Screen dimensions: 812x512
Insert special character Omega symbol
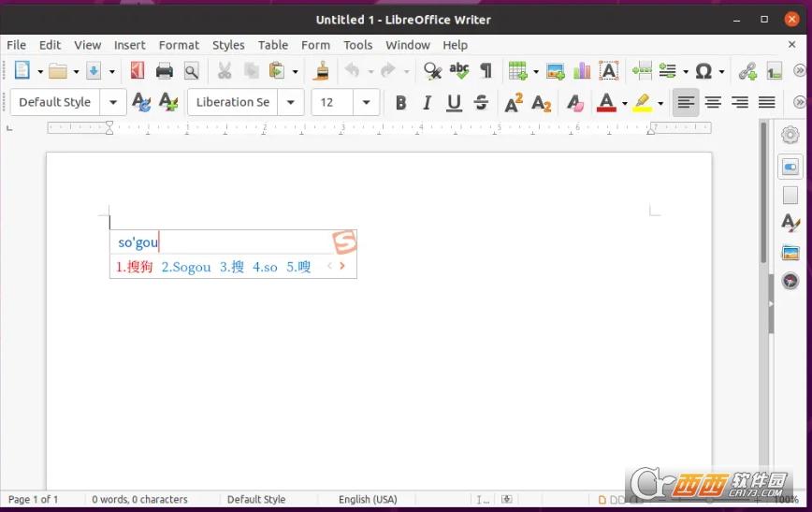coord(703,71)
